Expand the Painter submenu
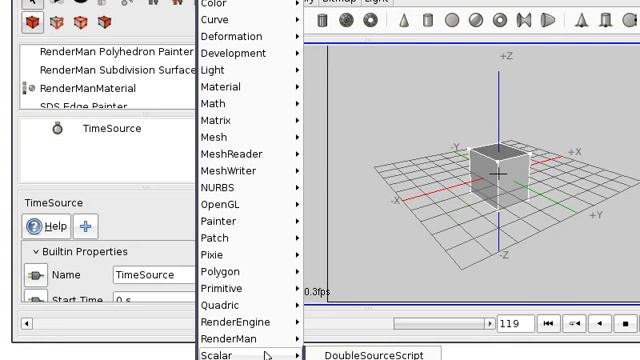Screen dimensions: 640x360 coord(250,221)
